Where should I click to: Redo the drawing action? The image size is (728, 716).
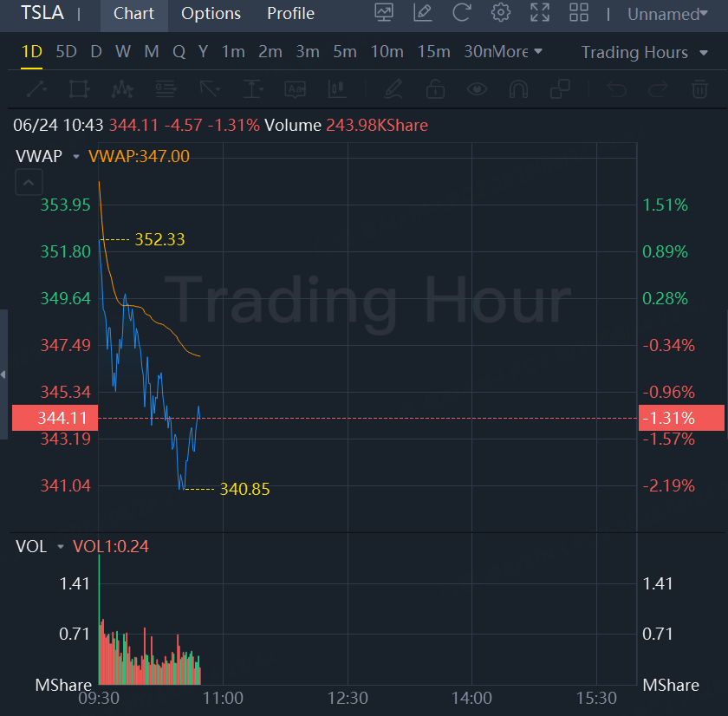pos(658,88)
